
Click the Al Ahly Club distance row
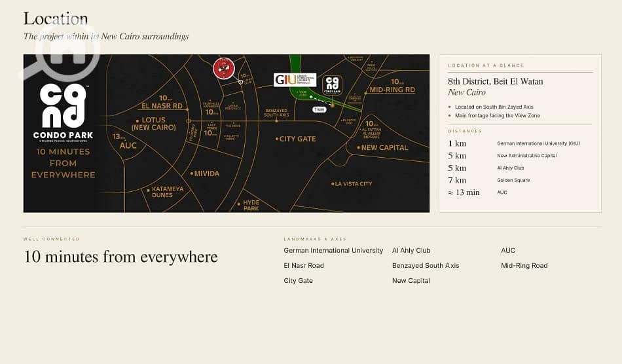(486, 168)
